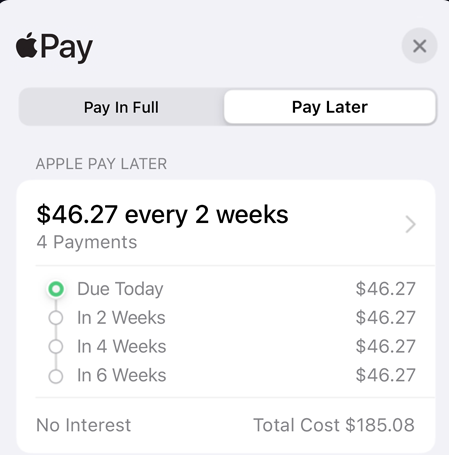
Task: Open payment plan details chevron
Action: (x=410, y=224)
